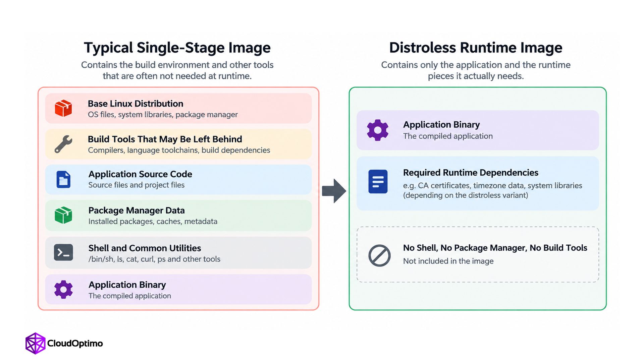Click the CloudOptimo hexagon logo icon
Screen dimensions: 644x362
click(35, 343)
